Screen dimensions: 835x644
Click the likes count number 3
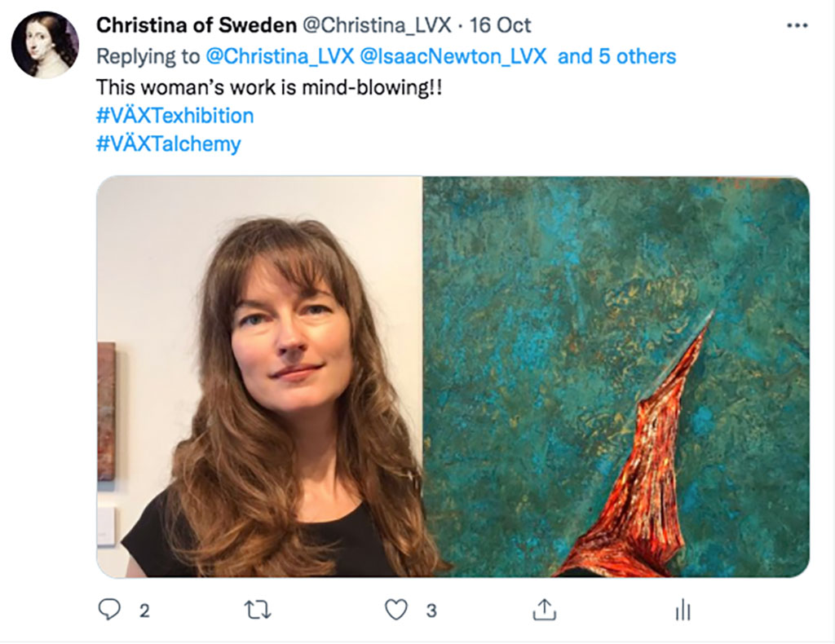431,611
